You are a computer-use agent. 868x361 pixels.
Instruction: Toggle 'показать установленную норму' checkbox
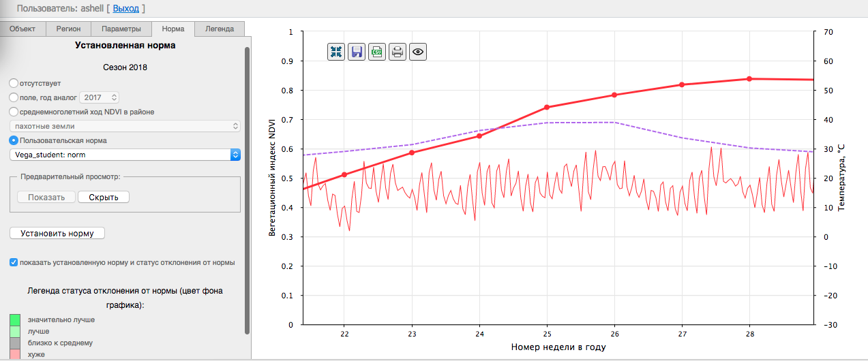pyautogui.click(x=14, y=262)
